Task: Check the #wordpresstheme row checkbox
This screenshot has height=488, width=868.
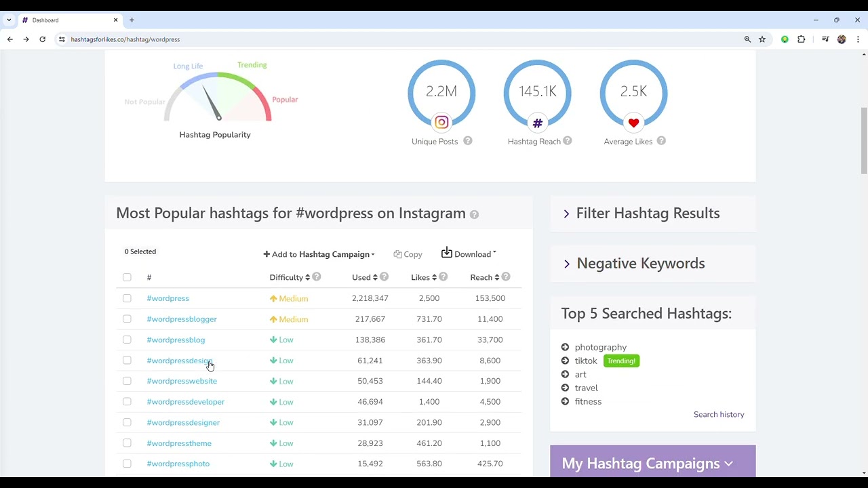Action: [127, 443]
